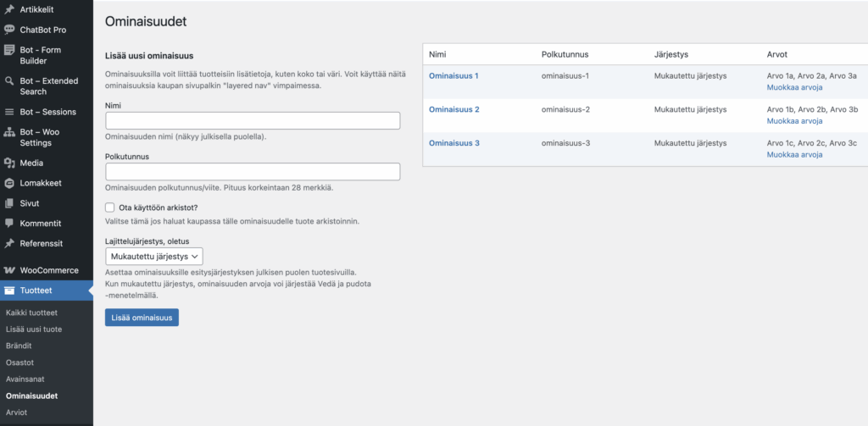Viewport: 868px width, 426px height.
Task: Click the Lomakkeet forms icon
Action: (x=9, y=183)
